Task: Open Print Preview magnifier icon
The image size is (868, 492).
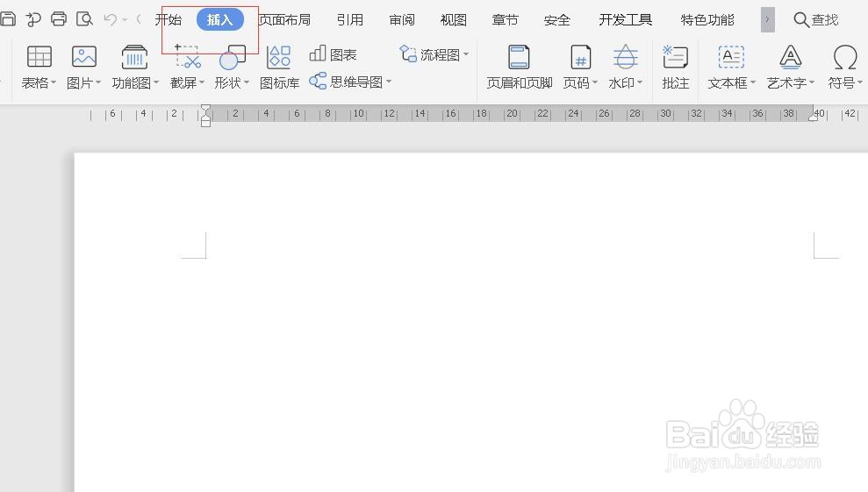Action: tap(84, 19)
